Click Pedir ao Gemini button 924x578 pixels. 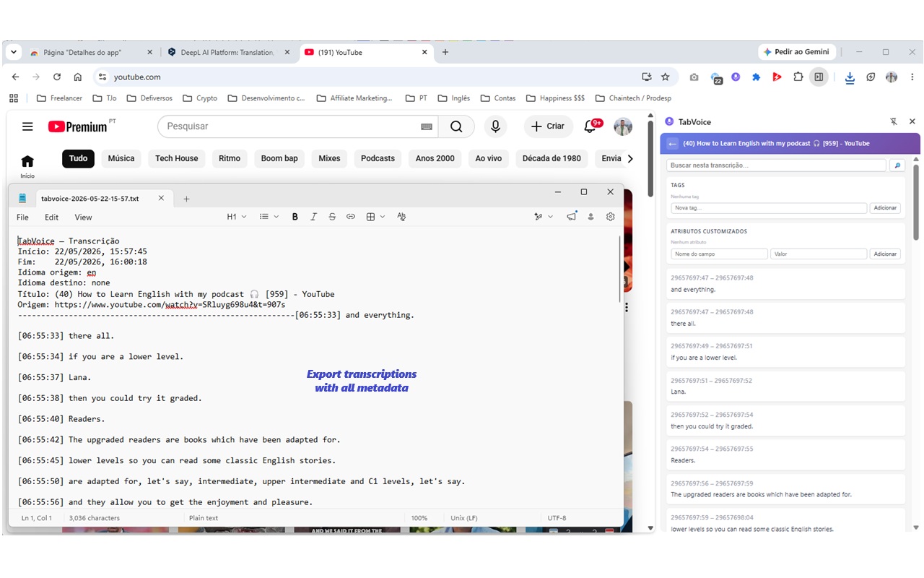click(797, 52)
